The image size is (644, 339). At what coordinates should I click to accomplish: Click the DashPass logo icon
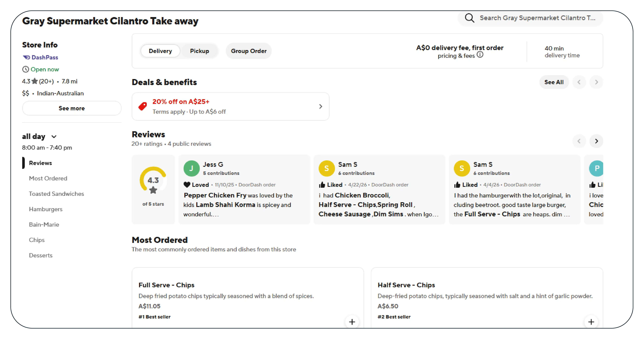pos(26,57)
